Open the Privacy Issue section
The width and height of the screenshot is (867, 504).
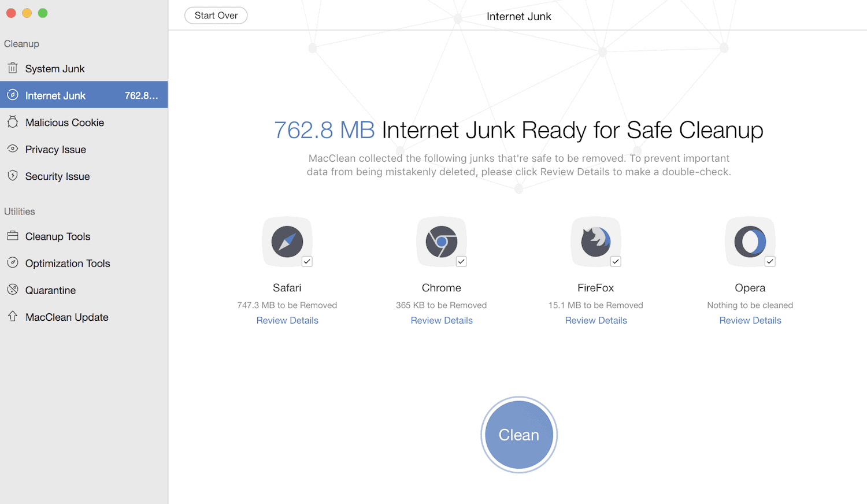pyautogui.click(x=56, y=149)
